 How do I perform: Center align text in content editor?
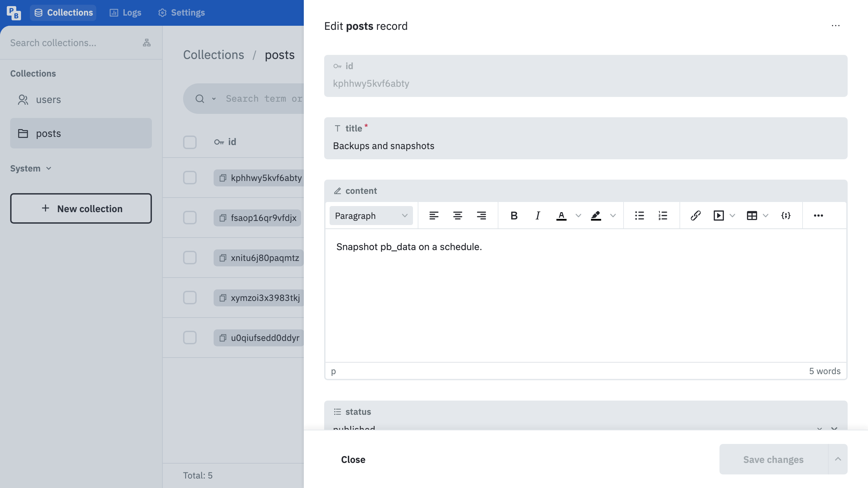coord(458,216)
